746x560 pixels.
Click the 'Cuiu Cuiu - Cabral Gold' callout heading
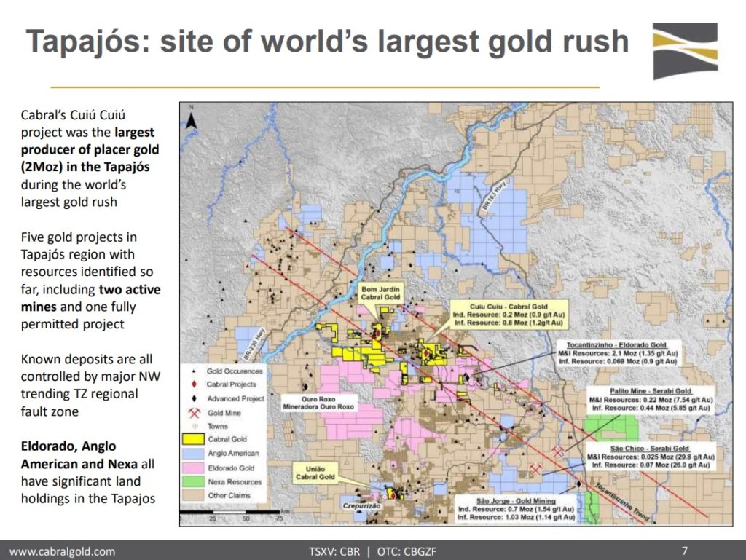pos(509,307)
